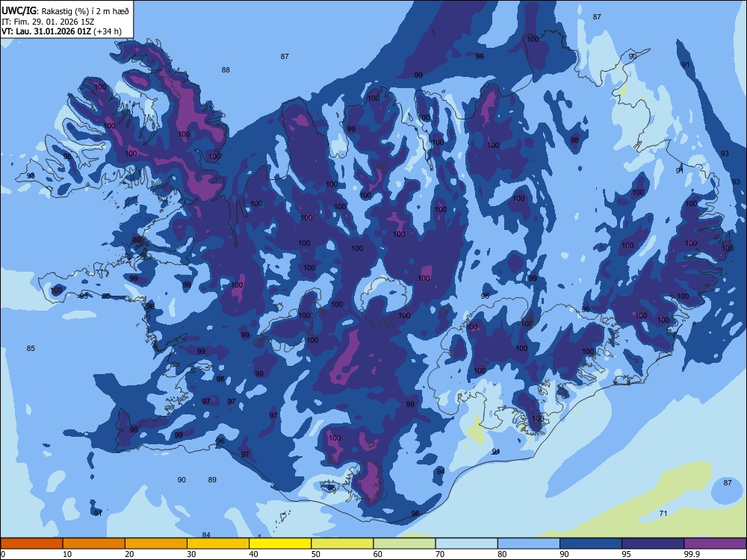This screenshot has width=747, height=560.
Task: Select the amber 30–40 legend swatch
Action: (218, 544)
